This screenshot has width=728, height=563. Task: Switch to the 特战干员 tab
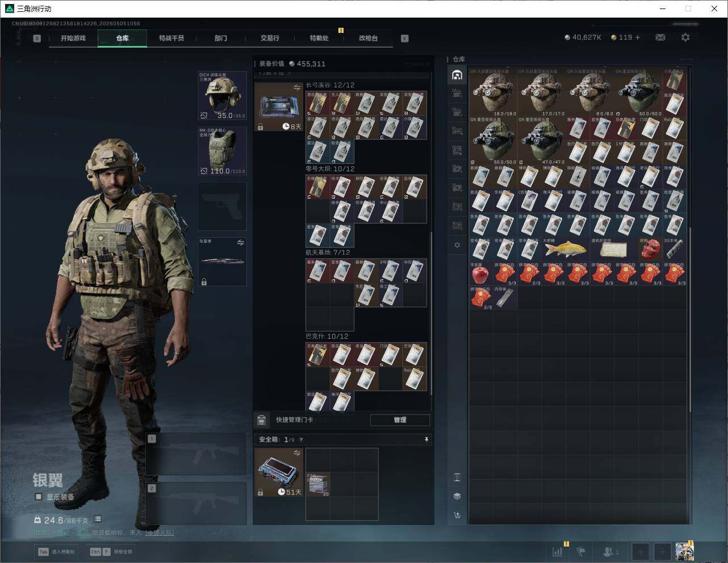click(x=171, y=38)
